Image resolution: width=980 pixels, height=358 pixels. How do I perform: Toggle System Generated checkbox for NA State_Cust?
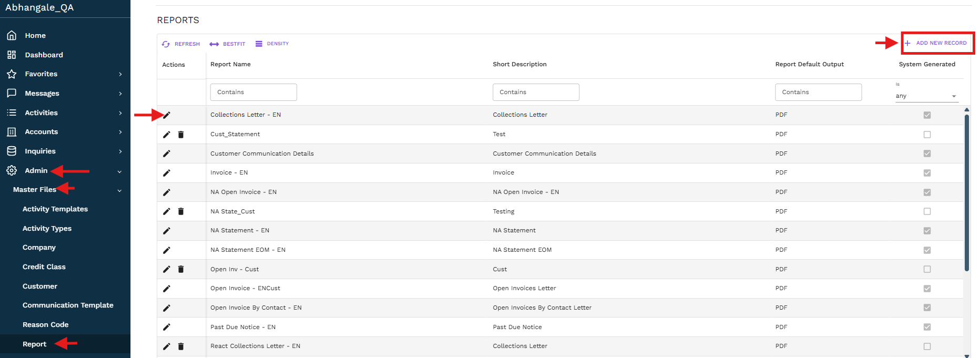tap(927, 211)
